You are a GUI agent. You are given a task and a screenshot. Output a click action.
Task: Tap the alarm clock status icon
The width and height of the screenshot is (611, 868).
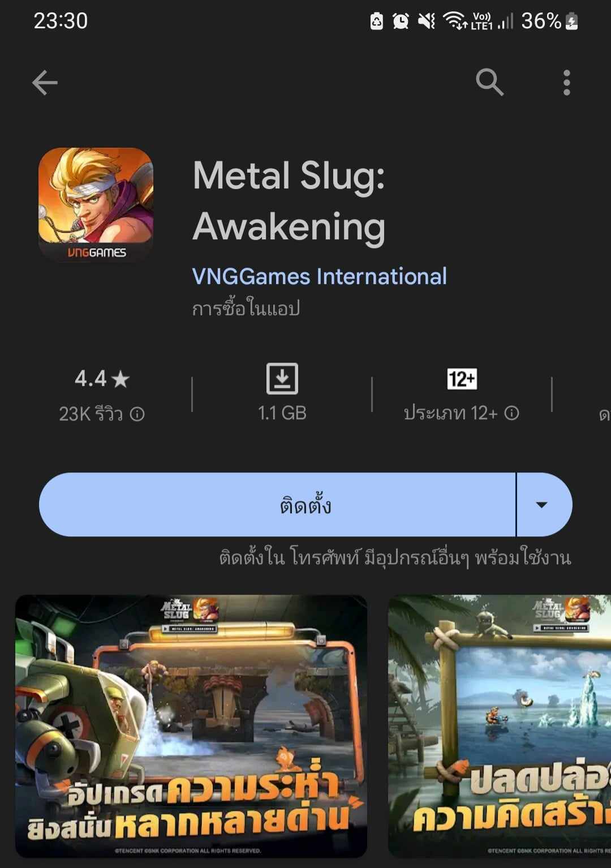[401, 22]
